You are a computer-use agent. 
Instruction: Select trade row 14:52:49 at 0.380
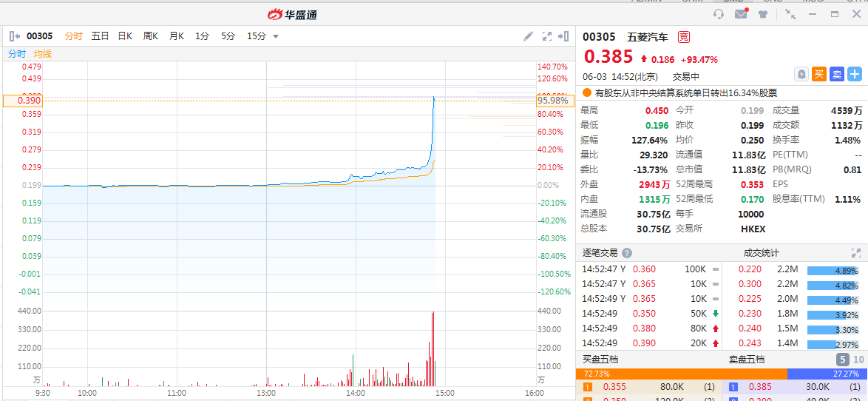coord(651,328)
